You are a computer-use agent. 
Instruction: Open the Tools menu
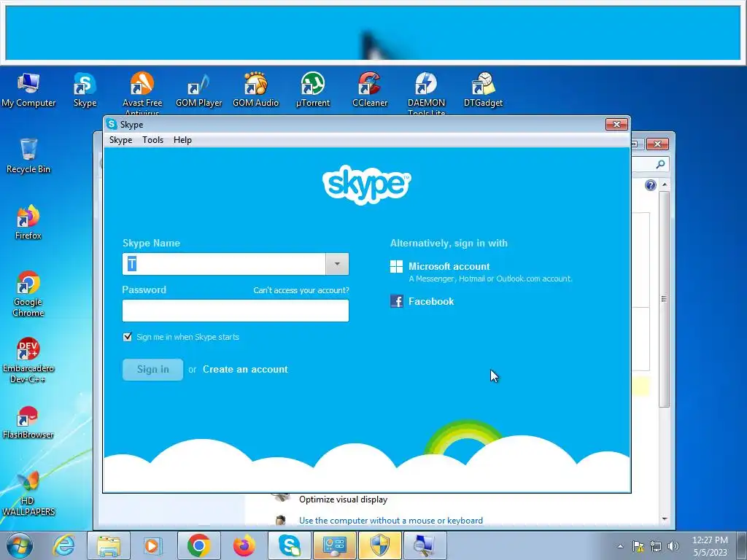pyautogui.click(x=153, y=140)
